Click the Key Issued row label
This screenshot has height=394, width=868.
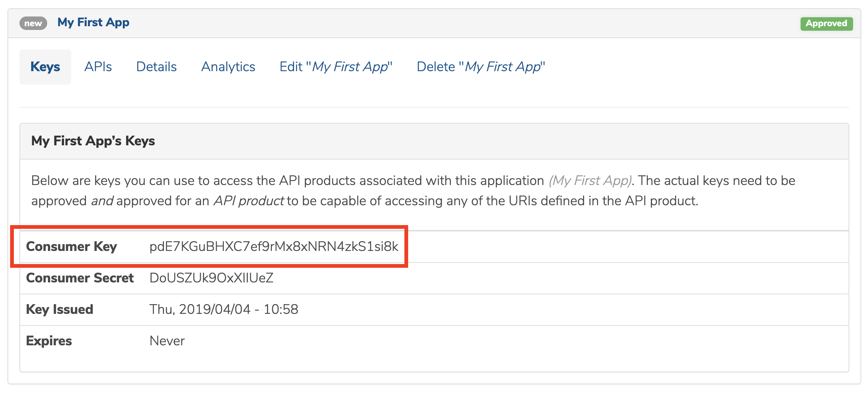click(x=59, y=309)
